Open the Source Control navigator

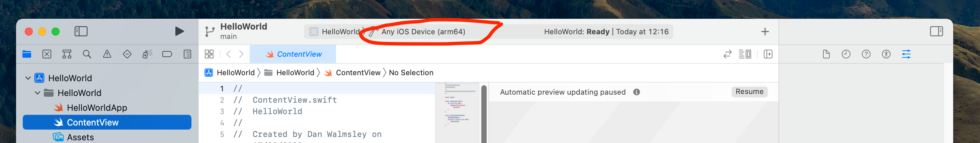click(47, 54)
